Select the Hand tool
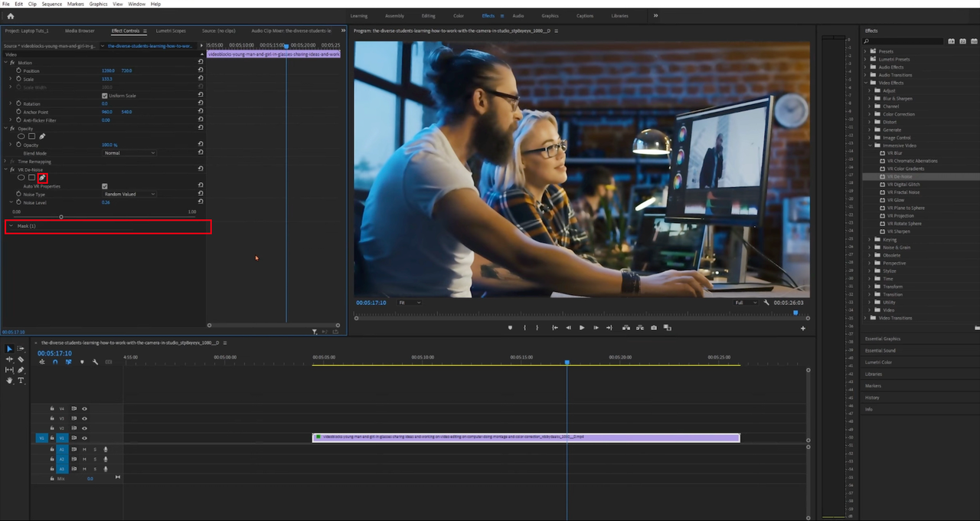Viewport: 980px width, 521px height. (x=10, y=381)
